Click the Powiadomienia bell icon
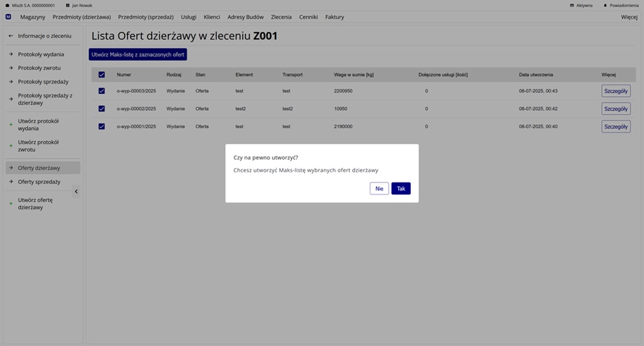Screen dimensions: 644x346 605,5
